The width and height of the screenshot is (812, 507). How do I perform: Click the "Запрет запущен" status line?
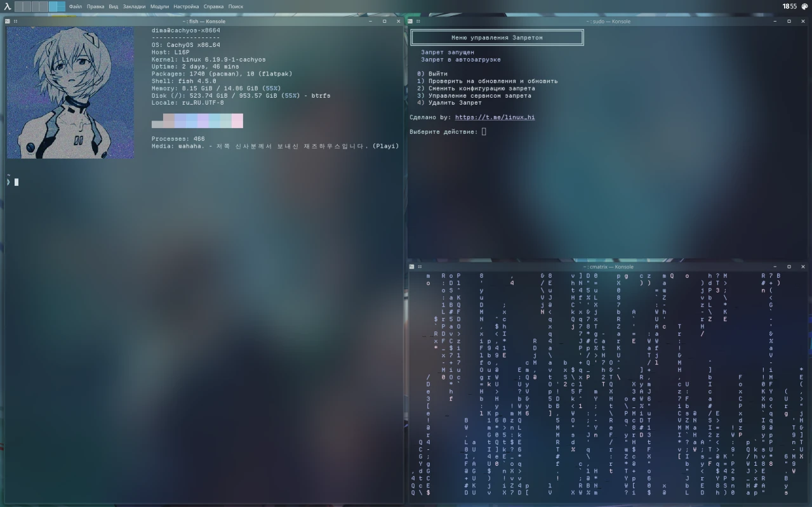[x=448, y=52]
